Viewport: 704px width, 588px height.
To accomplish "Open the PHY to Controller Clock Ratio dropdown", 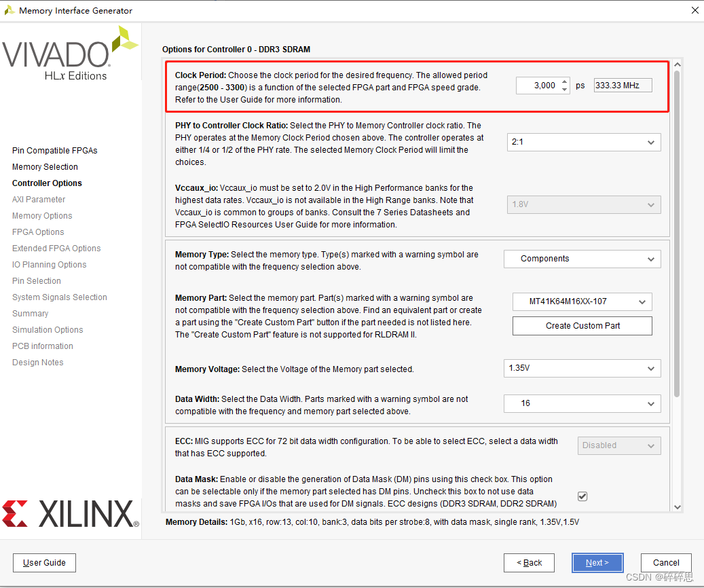I will (x=582, y=142).
